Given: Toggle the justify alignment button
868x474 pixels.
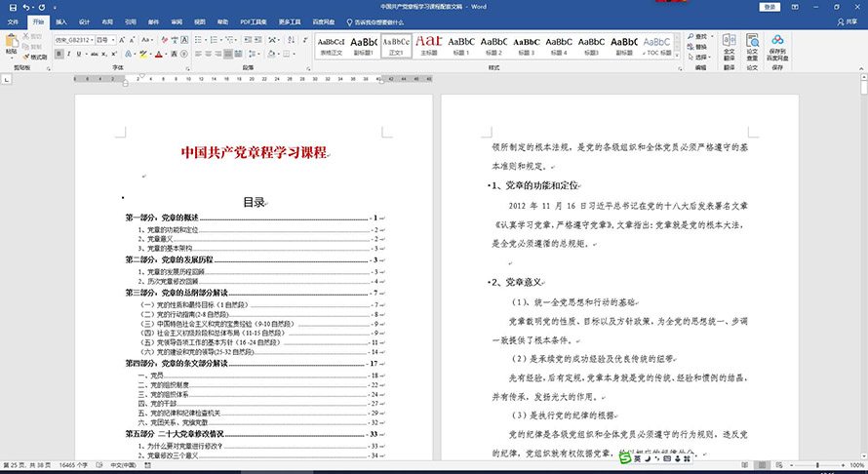Looking at the screenshot, I should [228, 54].
